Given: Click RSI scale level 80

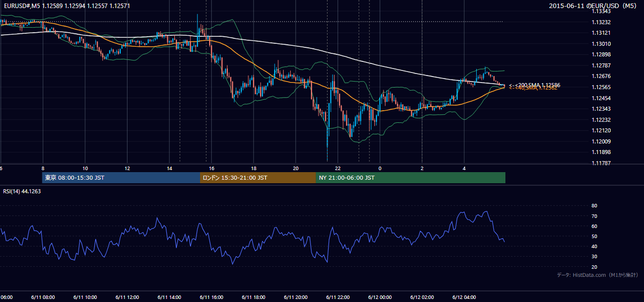Looking at the screenshot, I should pyautogui.click(x=594, y=206).
